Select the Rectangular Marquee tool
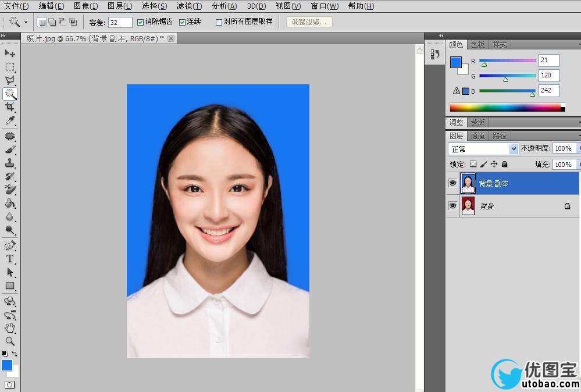 click(10, 67)
